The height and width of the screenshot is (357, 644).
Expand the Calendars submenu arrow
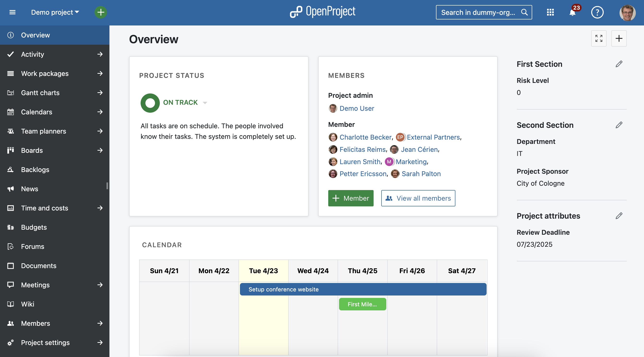[100, 112]
